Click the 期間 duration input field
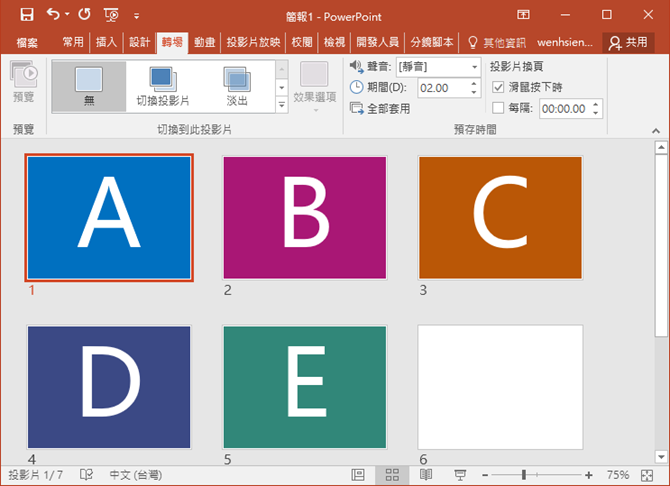This screenshot has width=670, height=486. pos(444,88)
